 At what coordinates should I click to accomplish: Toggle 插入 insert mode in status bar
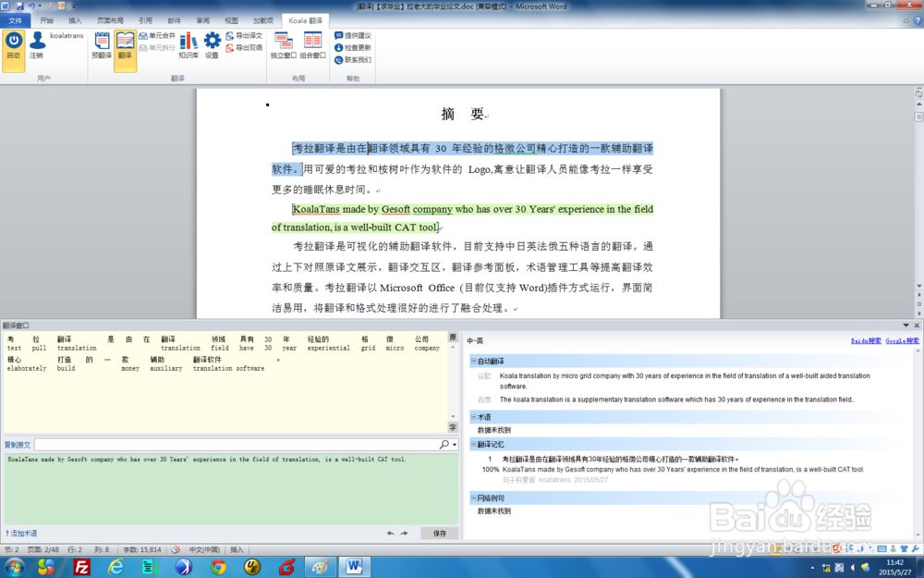[237, 549]
